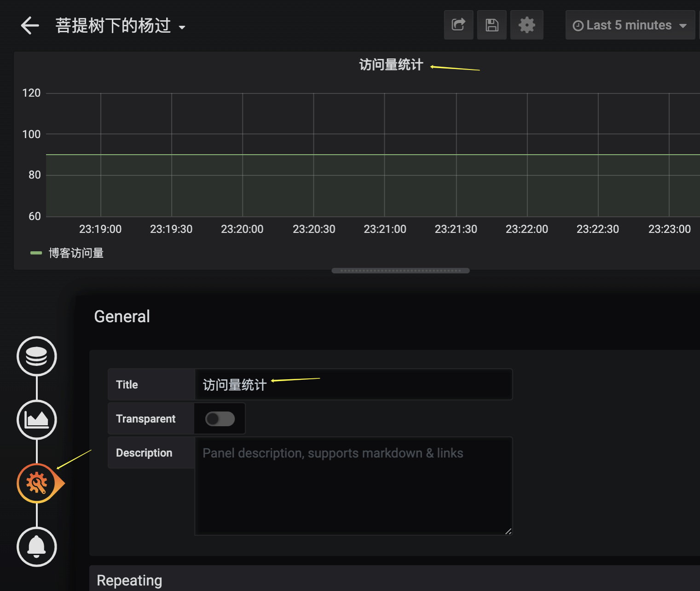Go back using the left arrow icon
The height and width of the screenshot is (591, 700).
tap(30, 25)
